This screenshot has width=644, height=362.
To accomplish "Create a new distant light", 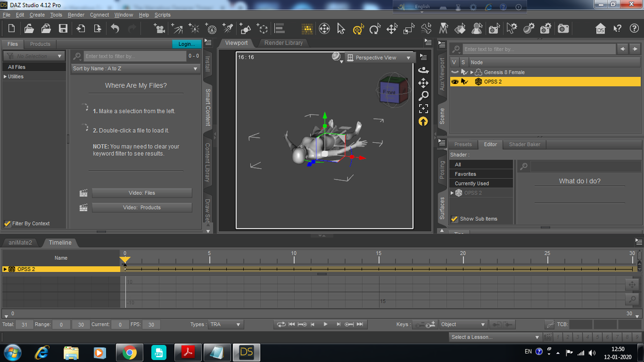I will pyautogui.click(x=177, y=29).
